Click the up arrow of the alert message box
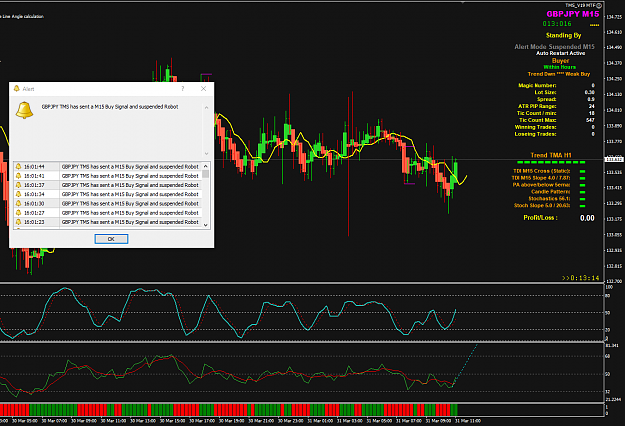Viewport: 625px width, 426px height. pyautogui.click(x=206, y=108)
